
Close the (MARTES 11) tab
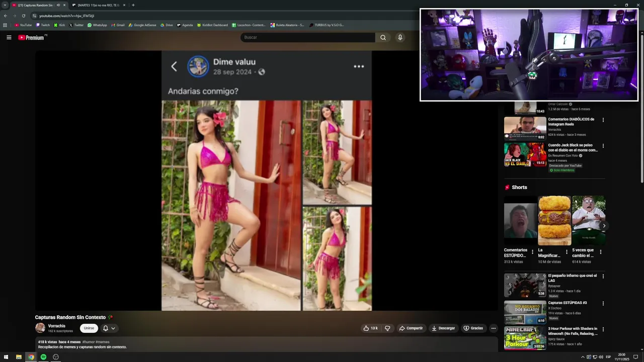click(x=124, y=5)
